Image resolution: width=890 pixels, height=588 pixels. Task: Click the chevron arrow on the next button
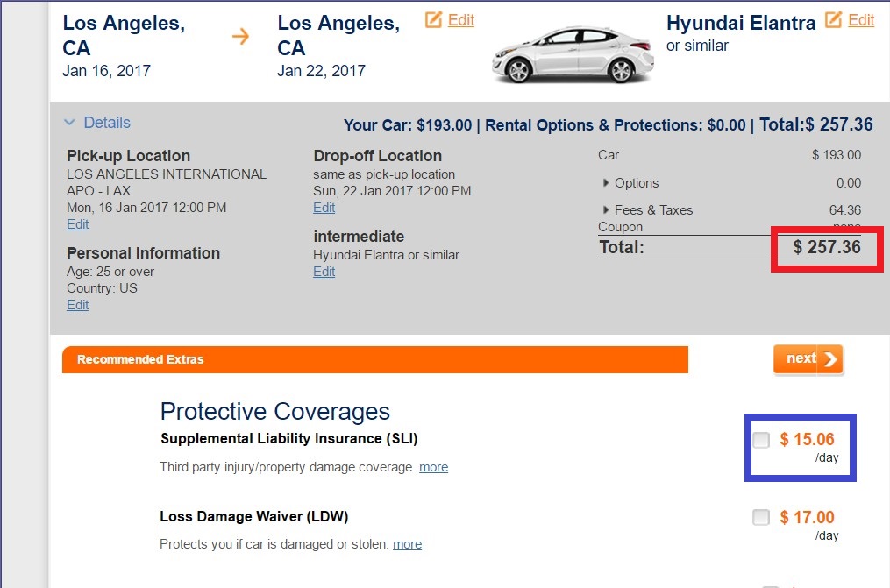coord(830,359)
